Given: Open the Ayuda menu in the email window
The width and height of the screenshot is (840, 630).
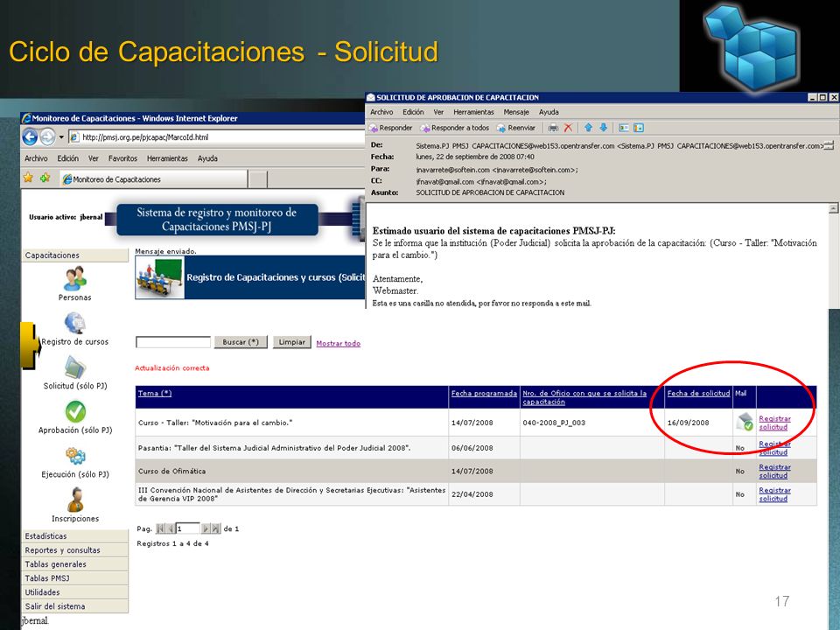Looking at the screenshot, I should [549, 112].
